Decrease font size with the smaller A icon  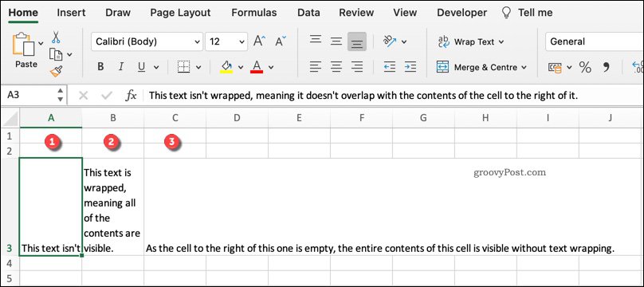[x=281, y=41]
